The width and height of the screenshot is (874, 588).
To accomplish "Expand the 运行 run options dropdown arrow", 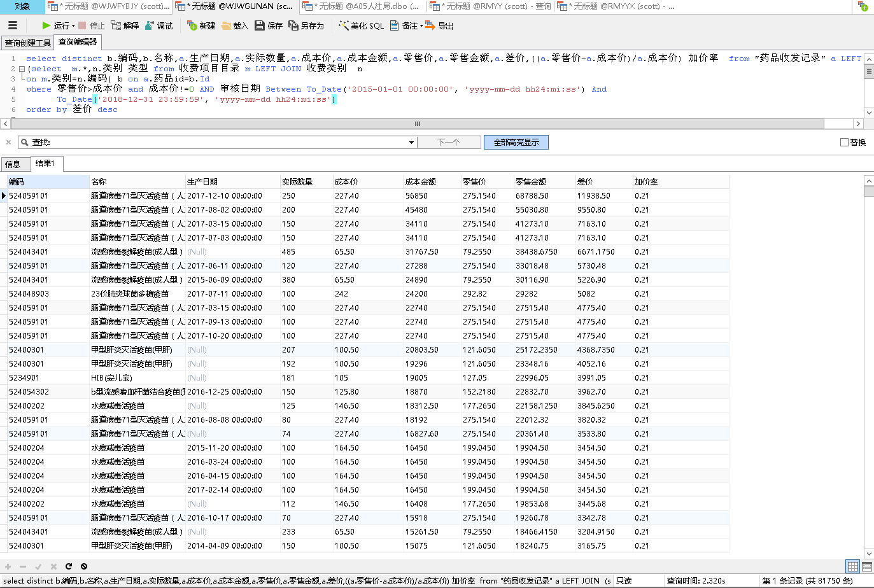I will (x=74, y=26).
